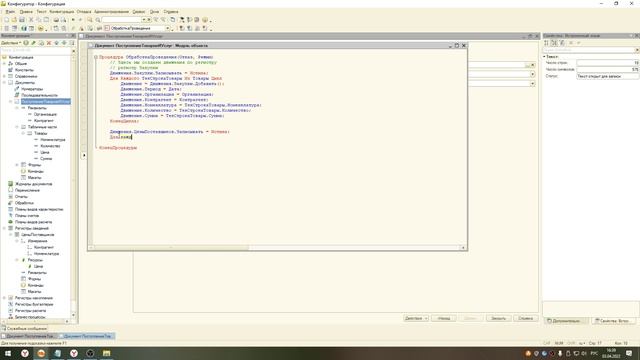Image resolution: width=640 pixels, height=360 pixels.
Task: Open the Служебные сообщения panel
Action: (x=24, y=328)
